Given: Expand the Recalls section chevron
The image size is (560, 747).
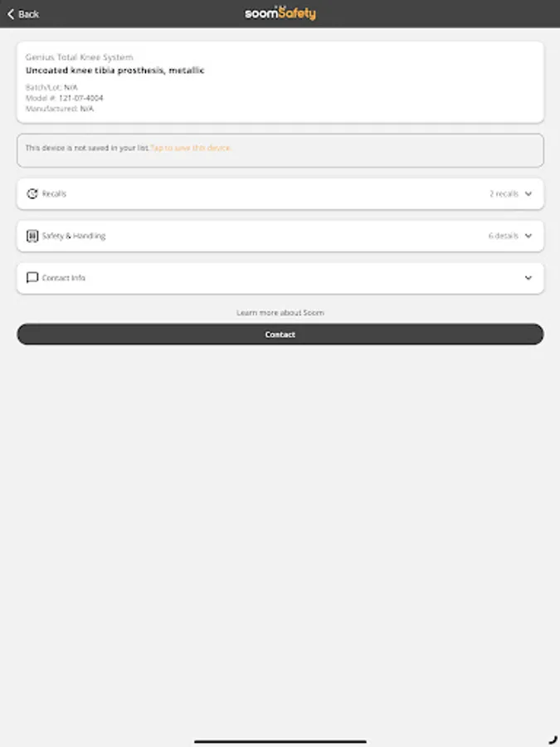Looking at the screenshot, I should 528,194.
